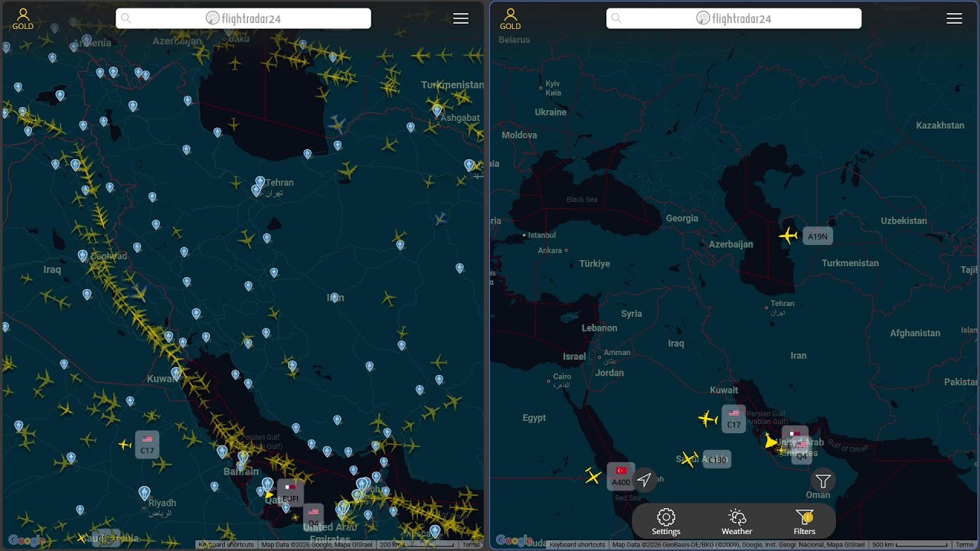This screenshot has width=980, height=551.
Task: Click the A19N aircraft label
Action: (x=818, y=236)
